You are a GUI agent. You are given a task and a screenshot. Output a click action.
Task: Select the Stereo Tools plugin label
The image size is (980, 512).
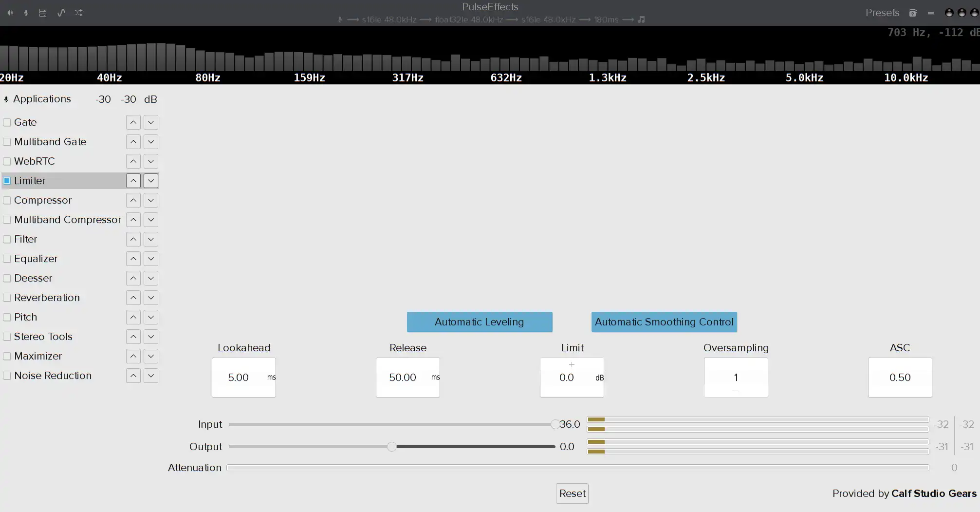pyautogui.click(x=43, y=337)
